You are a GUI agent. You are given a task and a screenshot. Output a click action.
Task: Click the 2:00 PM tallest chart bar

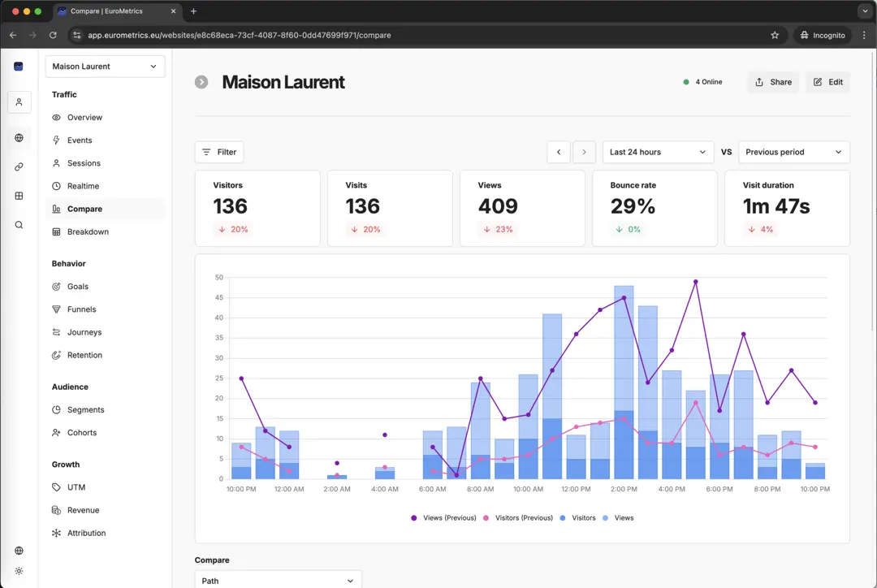pos(624,382)
